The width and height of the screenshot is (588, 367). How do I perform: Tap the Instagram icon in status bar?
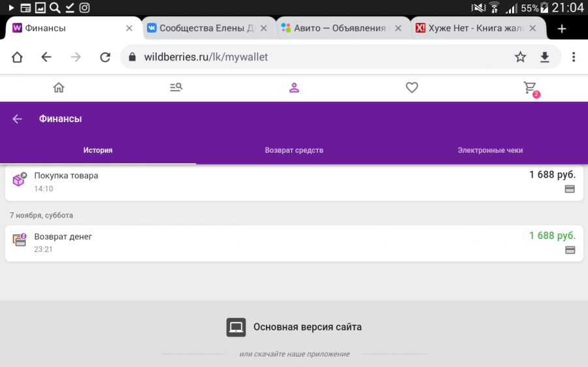84,7
